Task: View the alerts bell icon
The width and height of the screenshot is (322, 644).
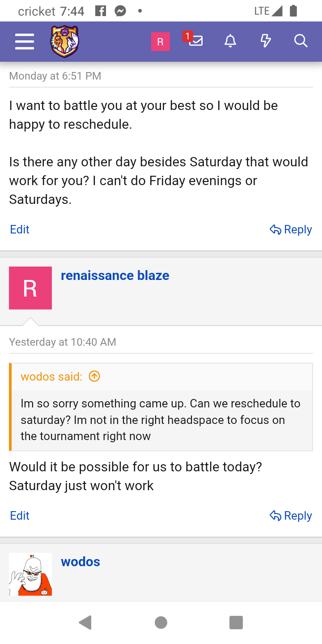Action: pyautogui.click(x=230, y=41)
